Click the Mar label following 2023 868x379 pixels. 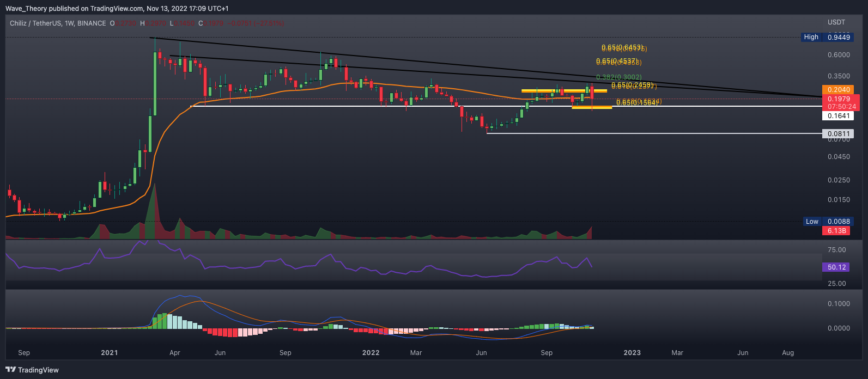pyautogui.click(x=677, y=353)
